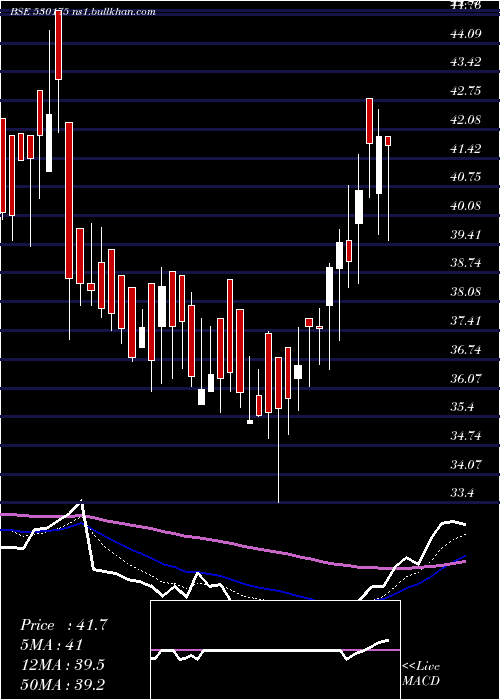This screenshot has width=500, height=700.
Task: Click the 41.42 price axis label
Action: click(x=466, y=148)
